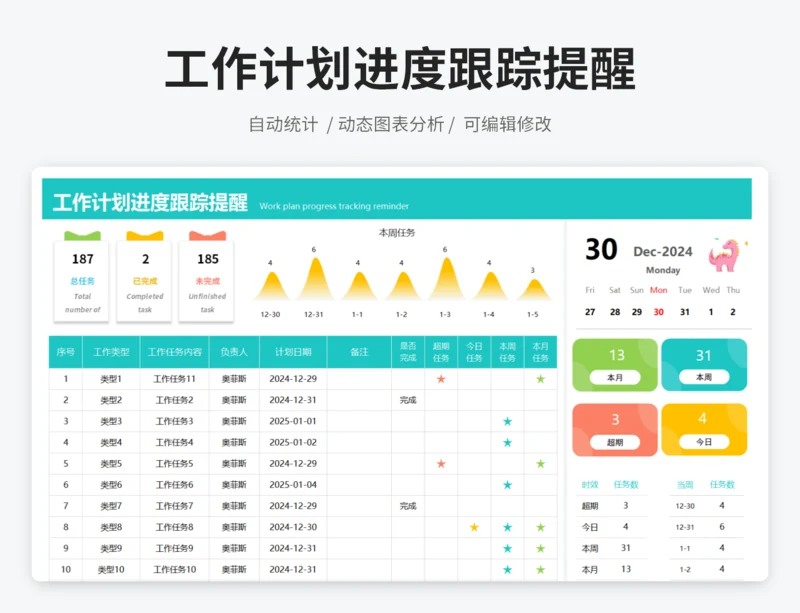Select the yellow today star for 工作任务8
The width and height of the screenshot is (800, 613).
point(472,527)
